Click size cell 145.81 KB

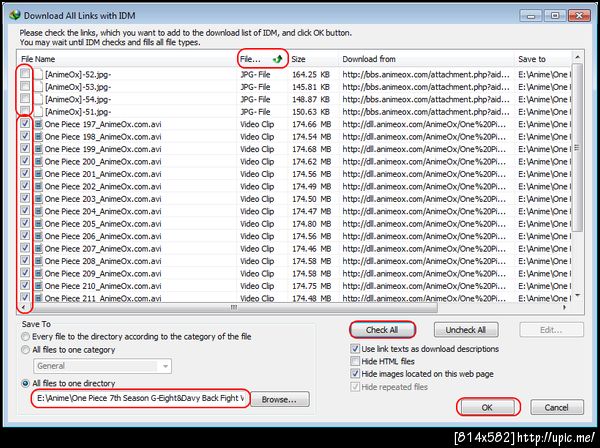coord(311,87)
